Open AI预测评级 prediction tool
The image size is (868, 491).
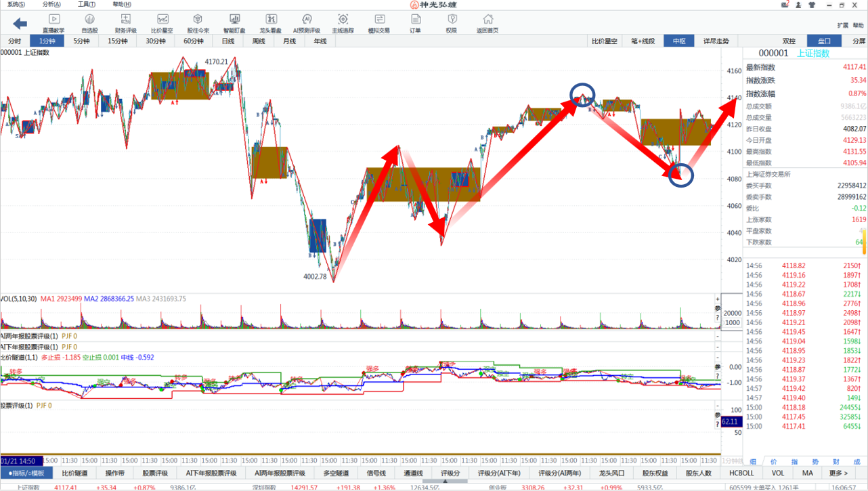coord(306,22)
